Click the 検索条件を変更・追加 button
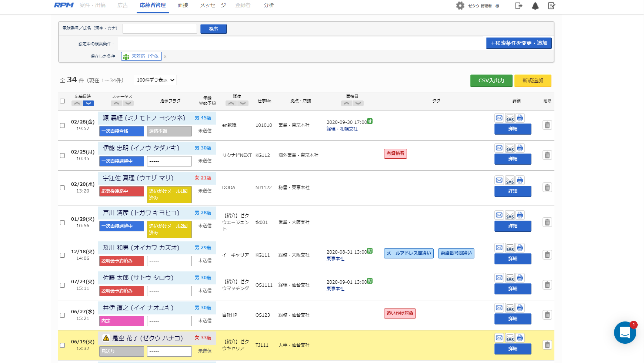Image resolution: width=644 pixels, height=363 pixels. coord(518,43)
